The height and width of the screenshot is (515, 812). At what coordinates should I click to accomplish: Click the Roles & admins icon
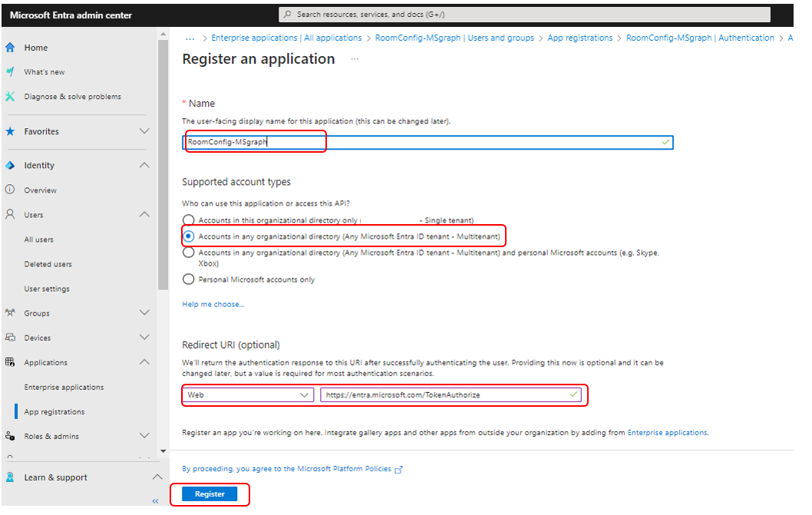coord(10,436)
